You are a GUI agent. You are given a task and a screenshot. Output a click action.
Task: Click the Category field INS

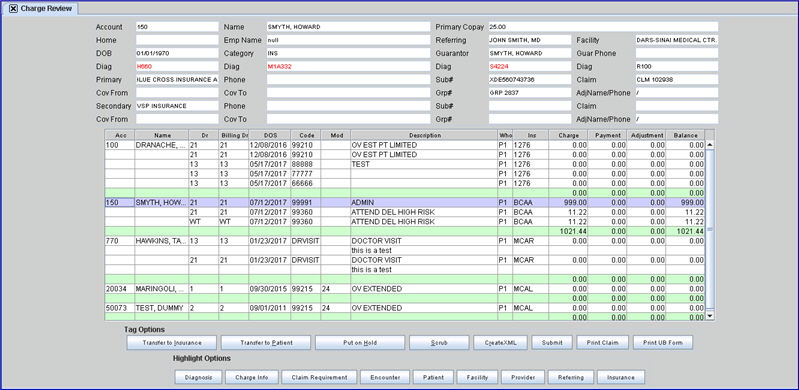[x=349, y=53]
